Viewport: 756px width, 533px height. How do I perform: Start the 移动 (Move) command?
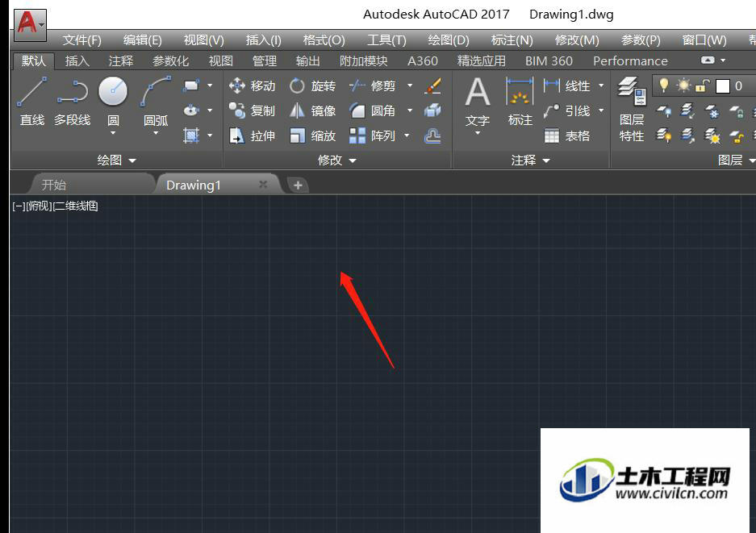coord(252,85)
